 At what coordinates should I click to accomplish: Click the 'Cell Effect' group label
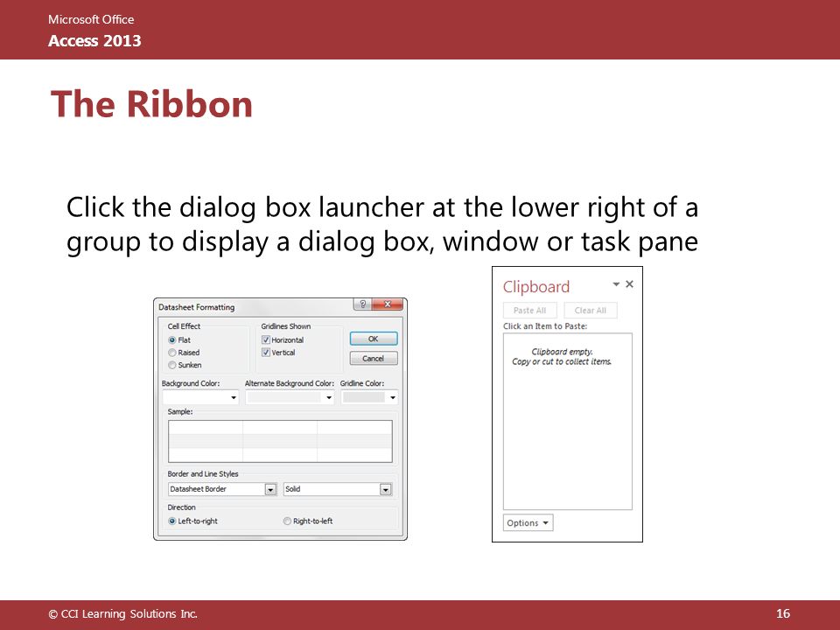pos(184,325)
